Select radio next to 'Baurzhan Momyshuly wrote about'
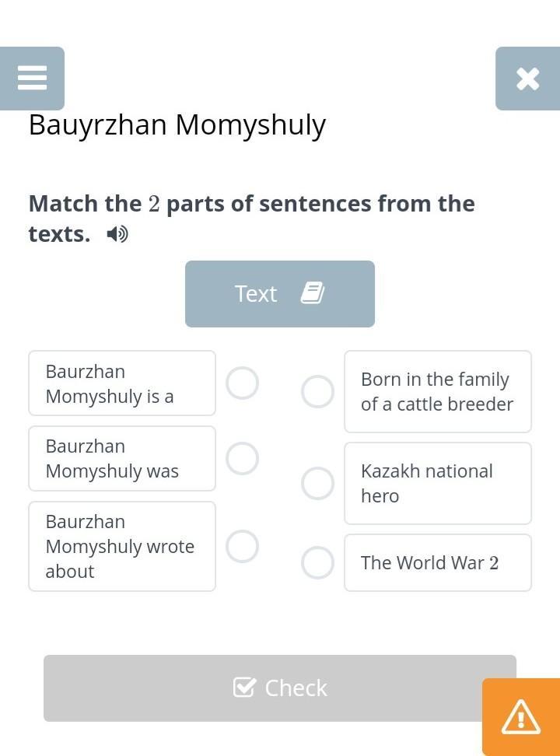The height and width of the screenshot is (756, 560). coord(242,547)
